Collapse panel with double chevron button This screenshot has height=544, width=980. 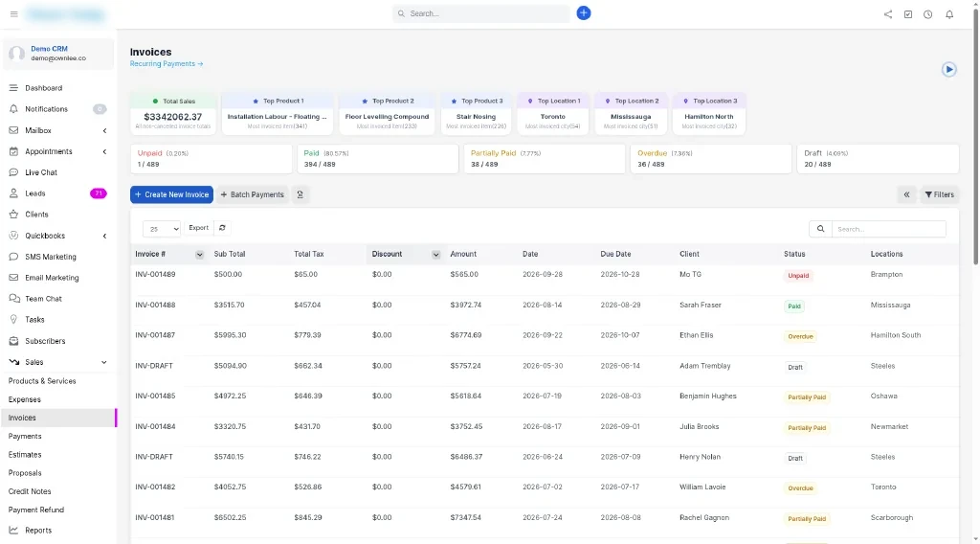tap(906, 194)
